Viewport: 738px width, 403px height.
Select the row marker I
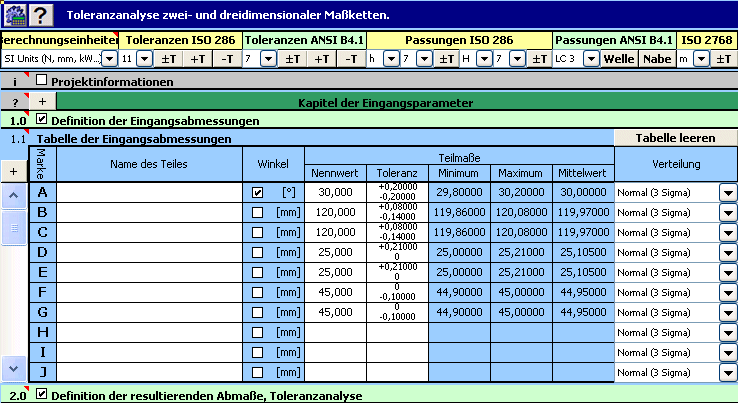[x=42, y=352]
